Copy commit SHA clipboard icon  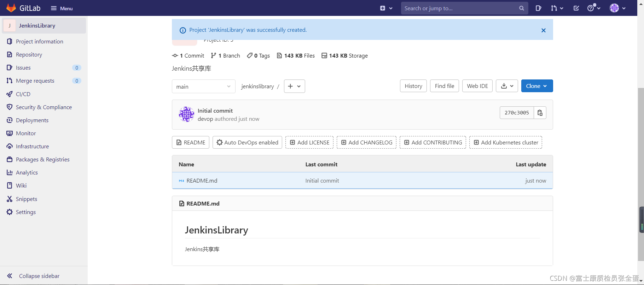540,113
